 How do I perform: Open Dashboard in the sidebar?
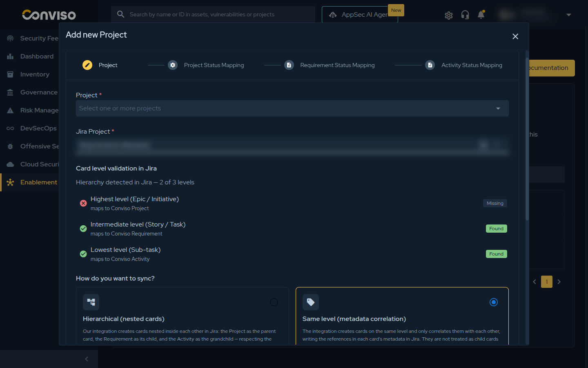[37, 56]
